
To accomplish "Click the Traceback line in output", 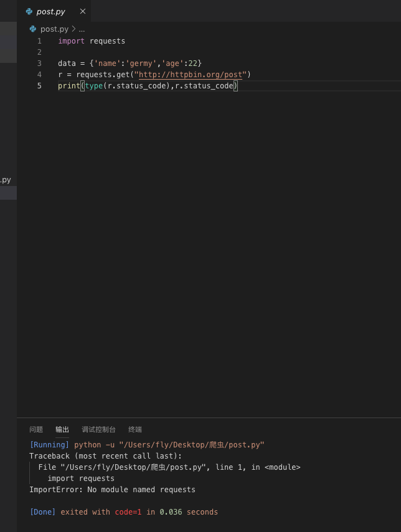I will click(106, 456).
